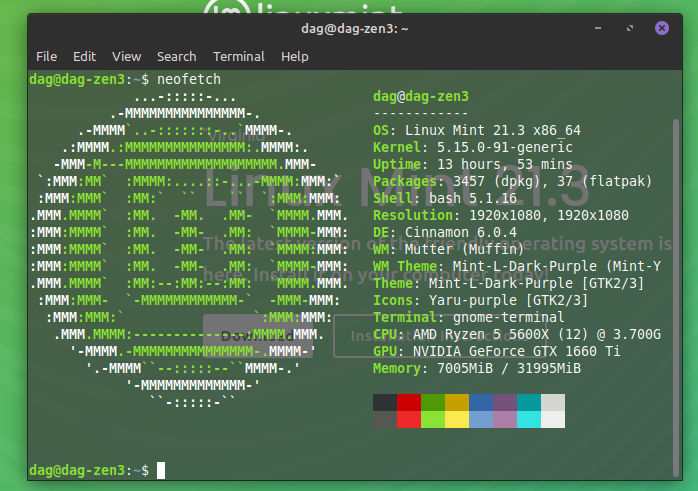Screen dimensions: 698x491
Task: Open the Edit menu
Action: pyautogui.click(x=85, y=57)
